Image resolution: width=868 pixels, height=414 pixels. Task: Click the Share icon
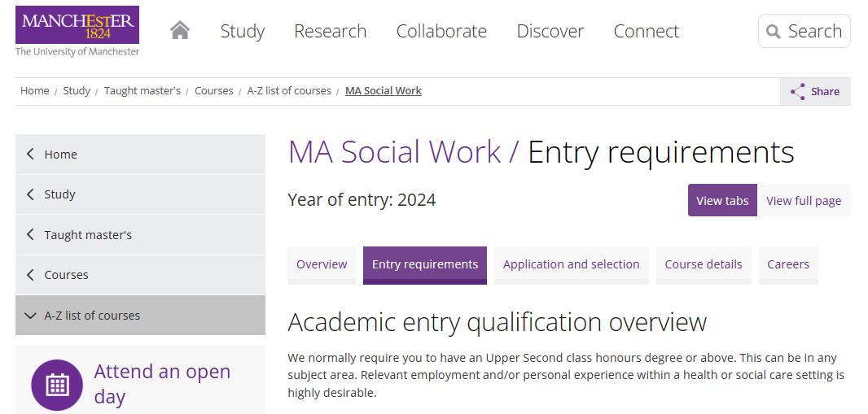(x=798, y=92)
